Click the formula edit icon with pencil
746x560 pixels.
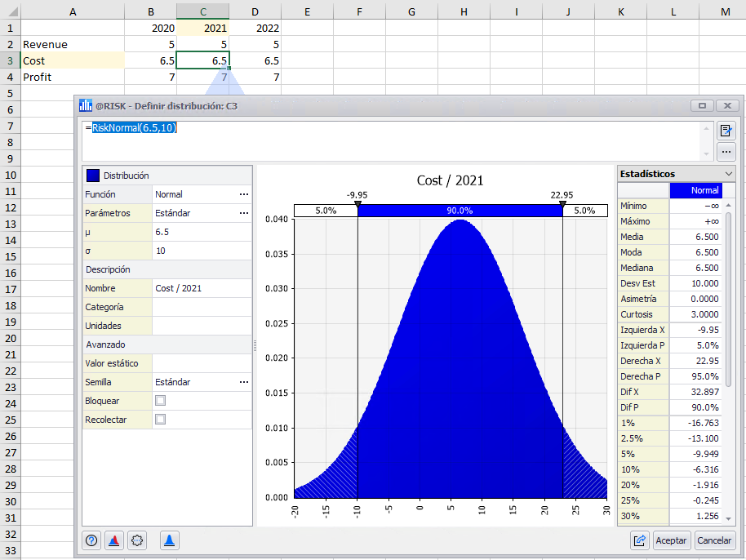tap(726, 131)
